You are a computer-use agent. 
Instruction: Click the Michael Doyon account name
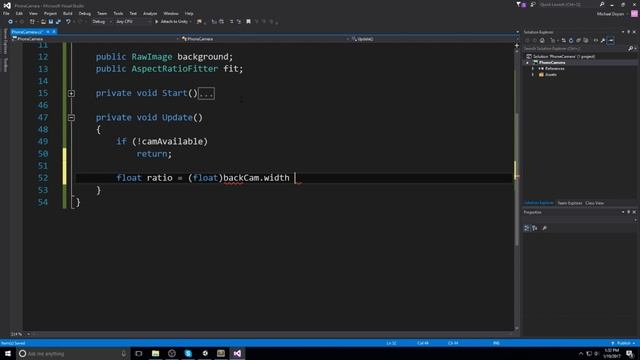coord(610,14)
